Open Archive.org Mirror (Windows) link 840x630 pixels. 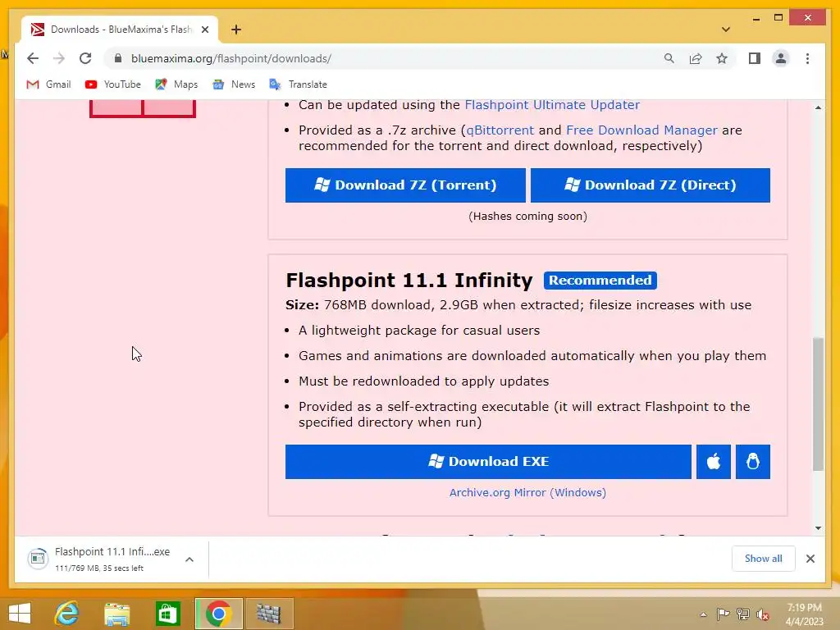(527, 492)
